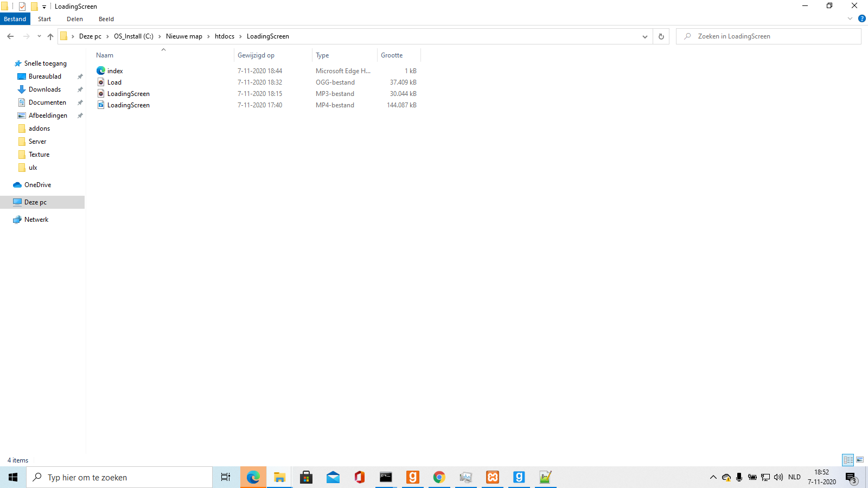868x488 pixels.
Task: Switch to the Beeld ribbon tab
Action: [106, 19]
